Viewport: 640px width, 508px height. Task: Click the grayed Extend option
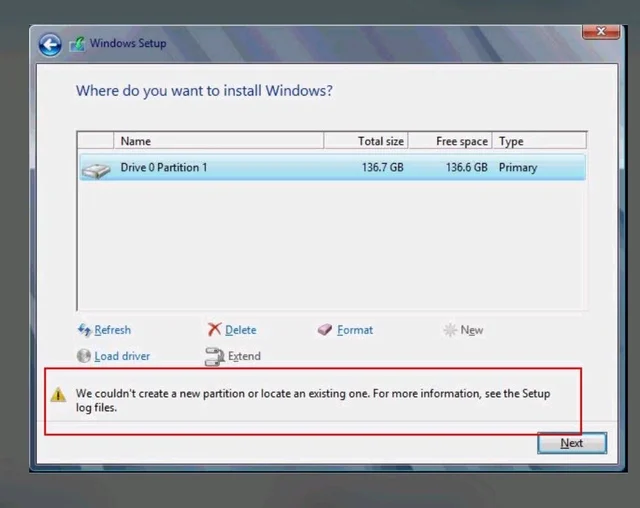244,356
